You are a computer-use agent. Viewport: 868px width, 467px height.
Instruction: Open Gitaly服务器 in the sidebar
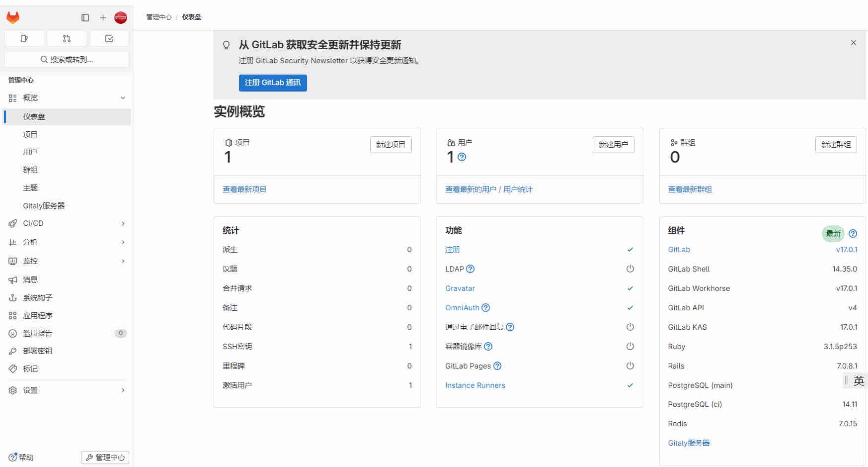tap(44, 205)
